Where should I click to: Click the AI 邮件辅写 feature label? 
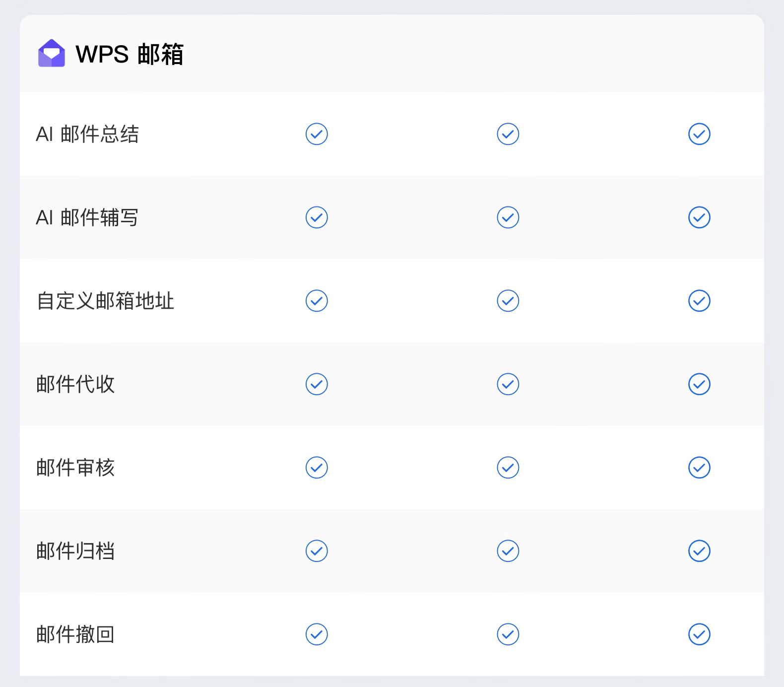pyautogui.click(x=87, y=217)
